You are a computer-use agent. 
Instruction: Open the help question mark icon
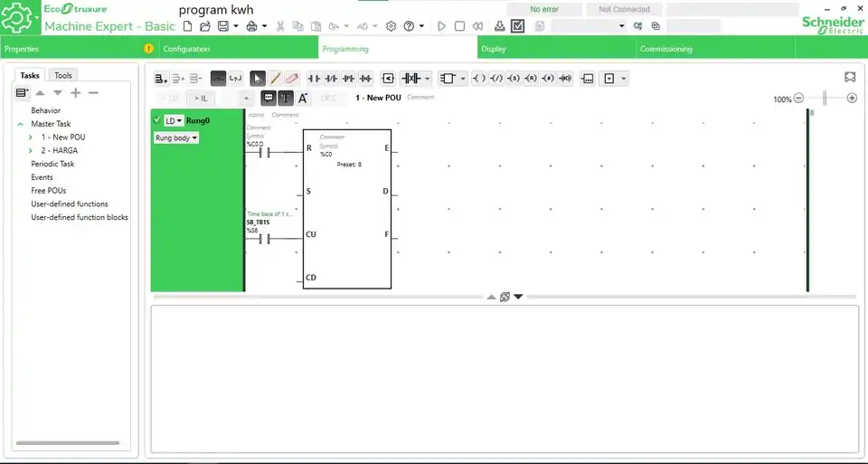coord(409,26)
